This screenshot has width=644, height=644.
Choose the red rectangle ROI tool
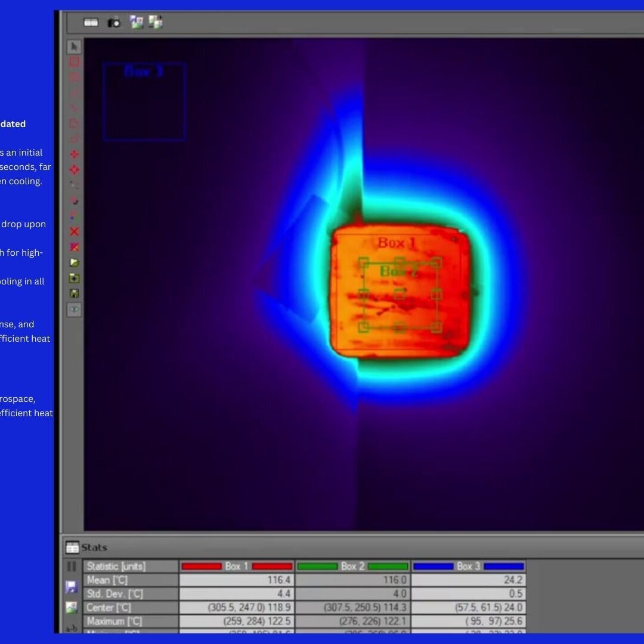(75, 62)
